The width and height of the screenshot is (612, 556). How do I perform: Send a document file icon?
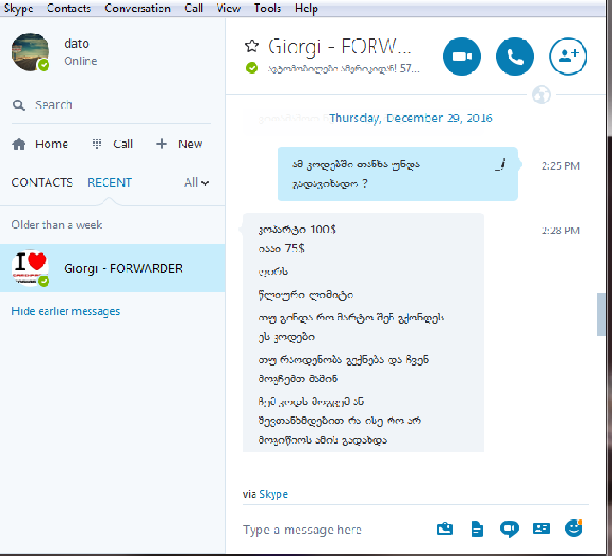coord(477,529)
